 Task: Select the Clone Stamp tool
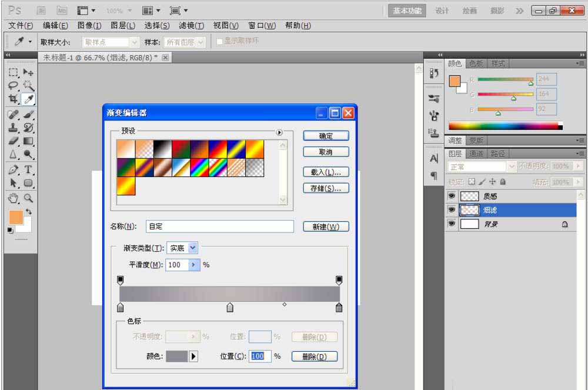pyautogui.click(x=13, y=128)
